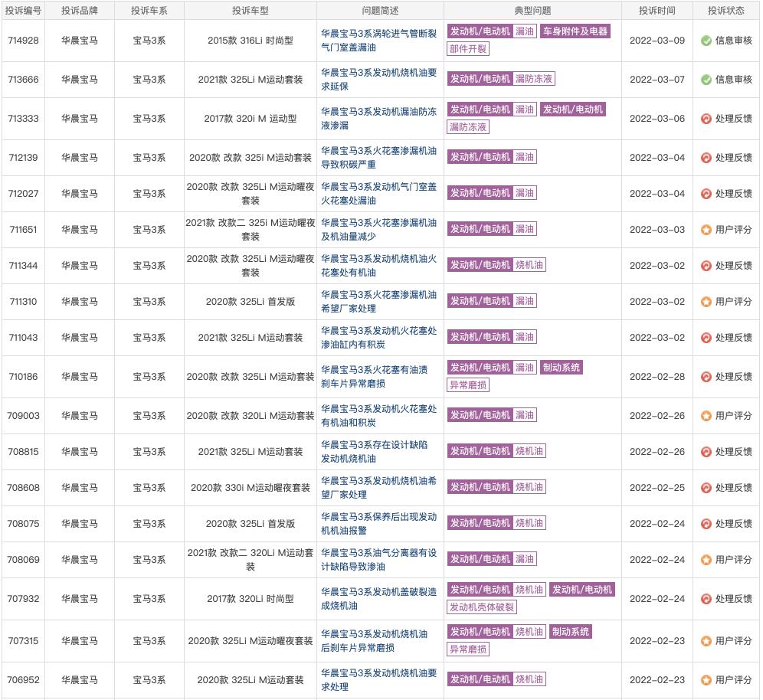Click the orange star icon for complaint 711651

(706, 230)
